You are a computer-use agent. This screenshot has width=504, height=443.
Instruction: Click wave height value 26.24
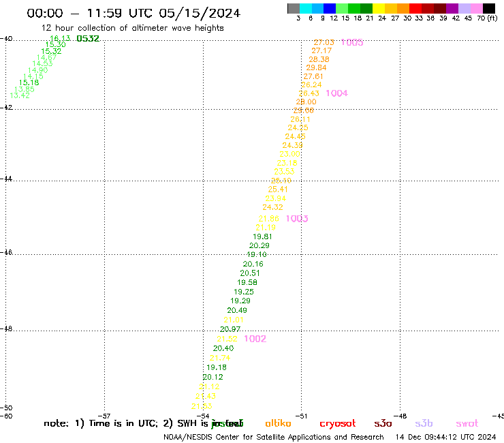(x=311, y=85)
